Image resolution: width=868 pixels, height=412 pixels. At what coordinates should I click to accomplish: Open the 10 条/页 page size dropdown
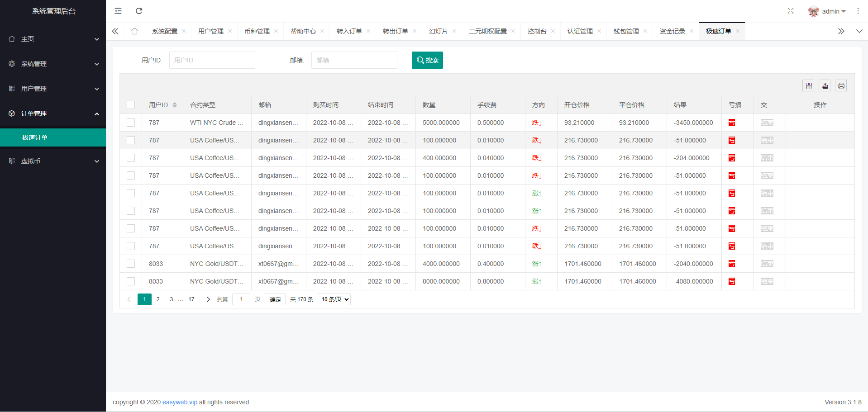tap(334, 299)
